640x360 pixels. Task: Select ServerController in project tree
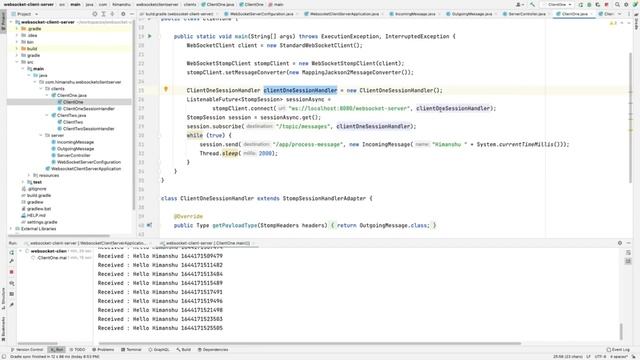click(73, 155)
